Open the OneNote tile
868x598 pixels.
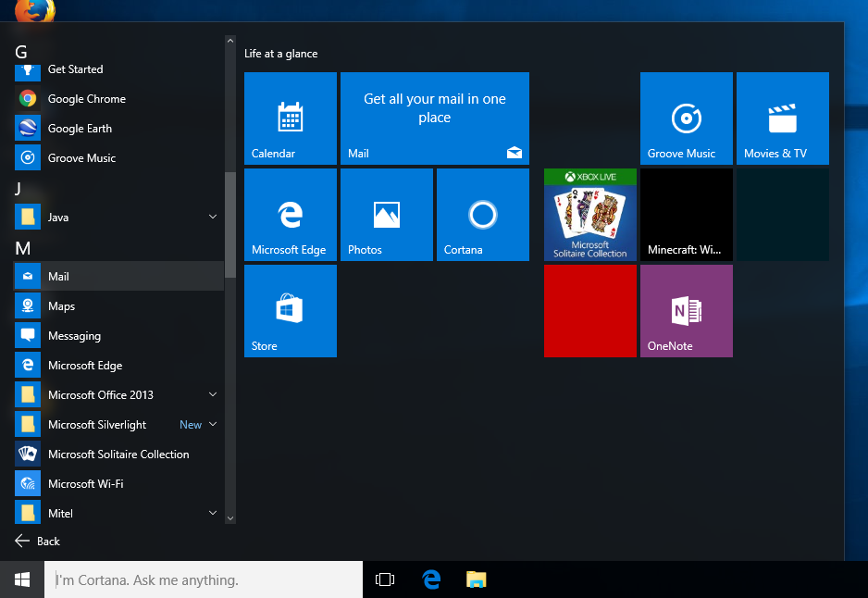(686, 310)
